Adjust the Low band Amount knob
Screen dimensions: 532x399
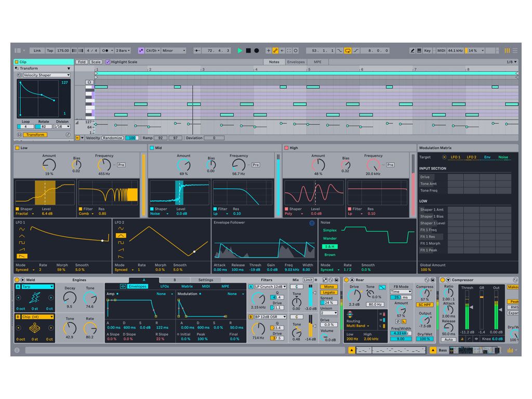pyautogui.click(x=49, y=166)
